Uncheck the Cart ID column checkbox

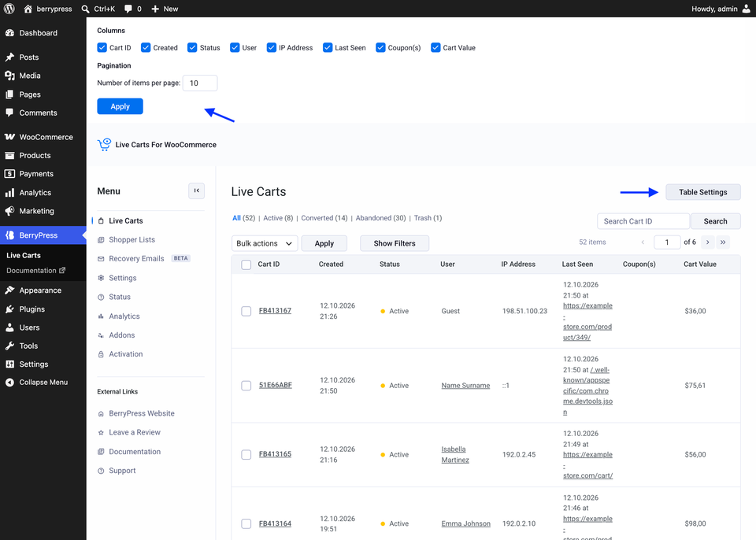102,47
